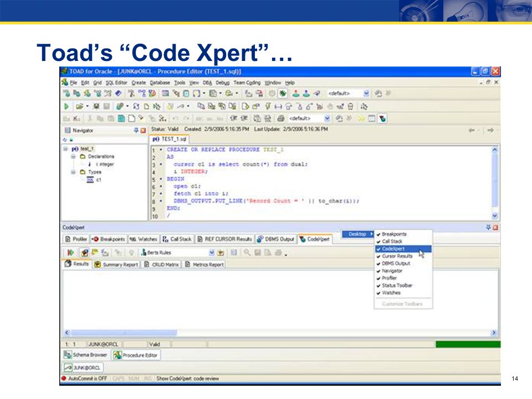Click the refresh icon under Navigator title
The image size is (532, 399).
(65, 140)
